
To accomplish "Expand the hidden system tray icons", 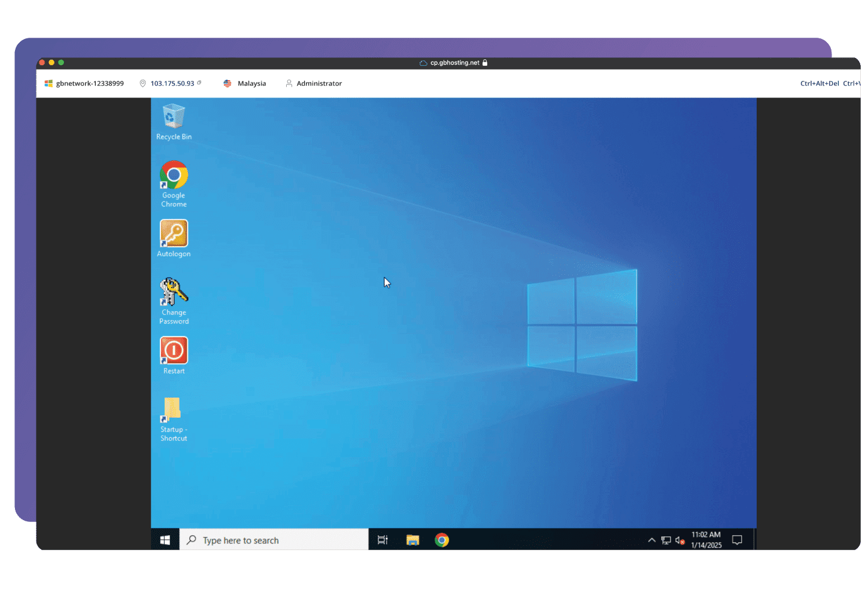I will click(651, 540).
